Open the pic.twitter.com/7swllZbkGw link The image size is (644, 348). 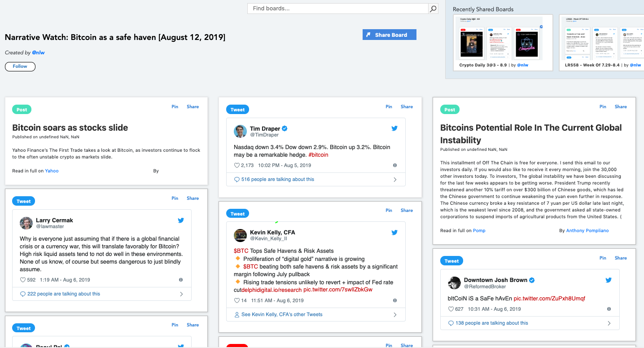(338, 290)
